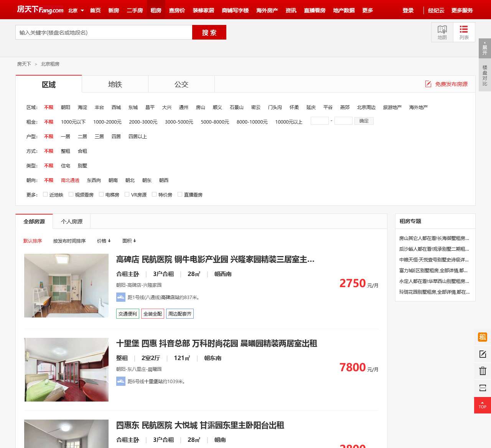
Task: Open the orange 租 sidebar icon
Action: (483, 337)
